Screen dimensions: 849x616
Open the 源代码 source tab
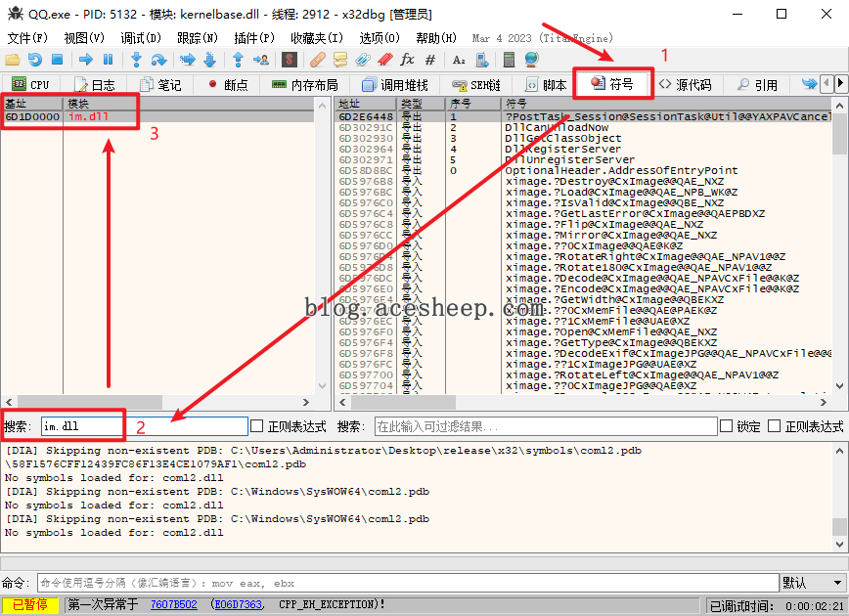685,85
